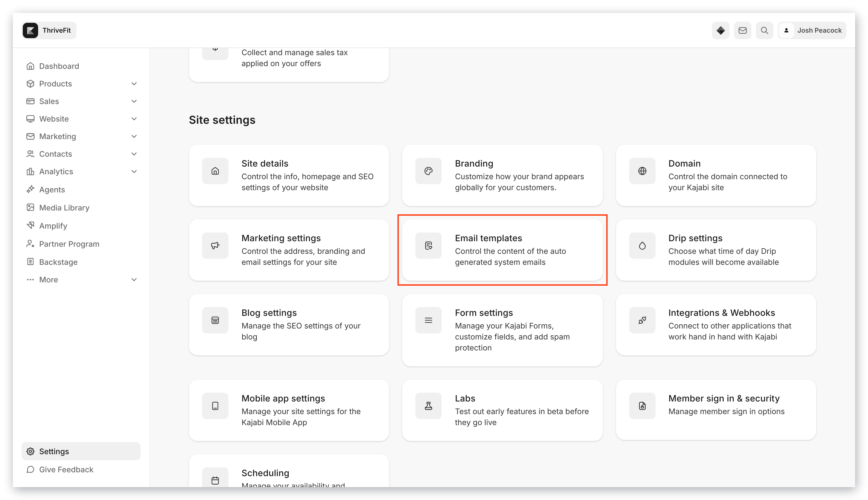Expand the Analytics chevron
Image resolution: width=868 pixels, height=500 pixels.
tap(134, 171)
